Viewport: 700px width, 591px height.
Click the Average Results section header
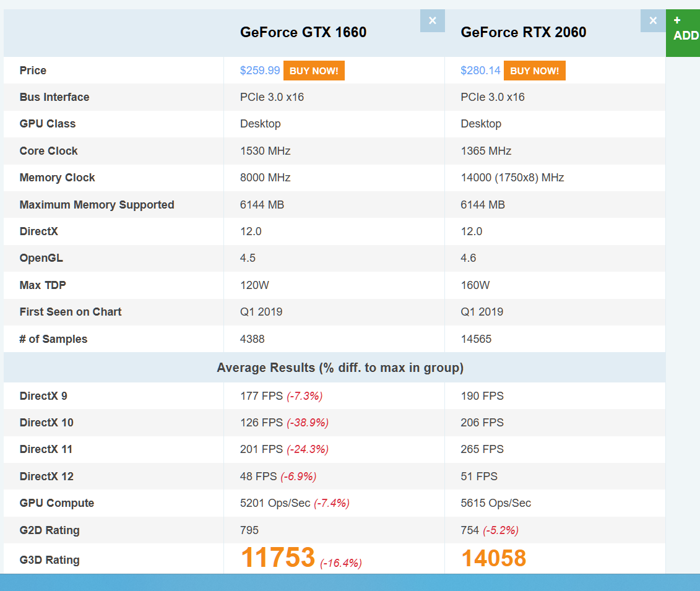340,368
